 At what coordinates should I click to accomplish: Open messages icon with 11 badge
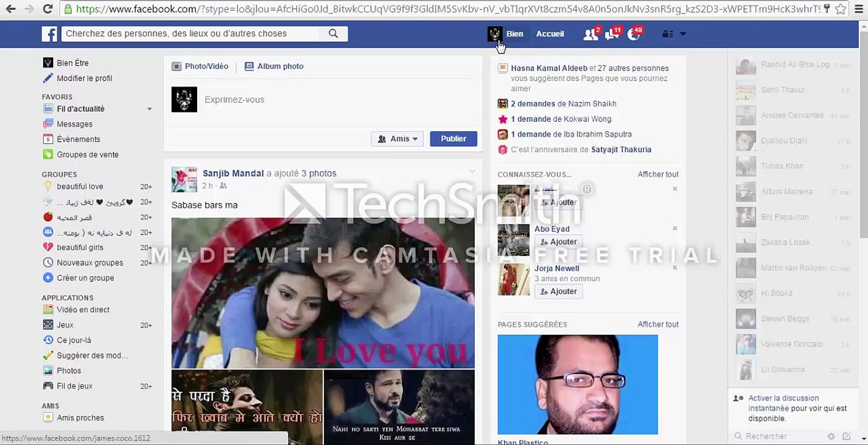612,34
